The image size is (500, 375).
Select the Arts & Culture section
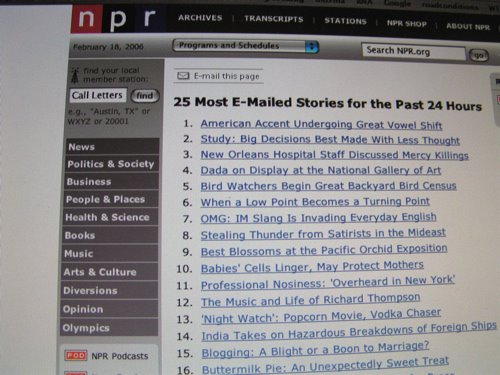point(109,272)
